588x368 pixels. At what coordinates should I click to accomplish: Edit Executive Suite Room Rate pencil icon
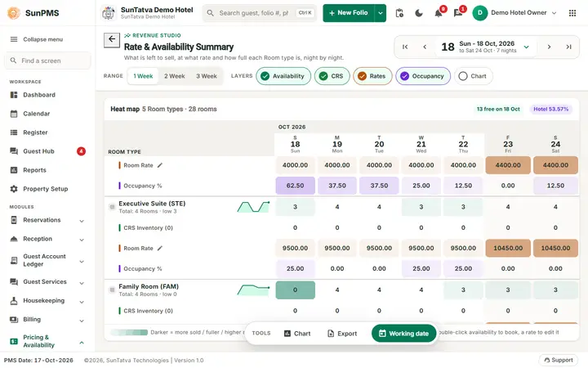tap(160, 249)
